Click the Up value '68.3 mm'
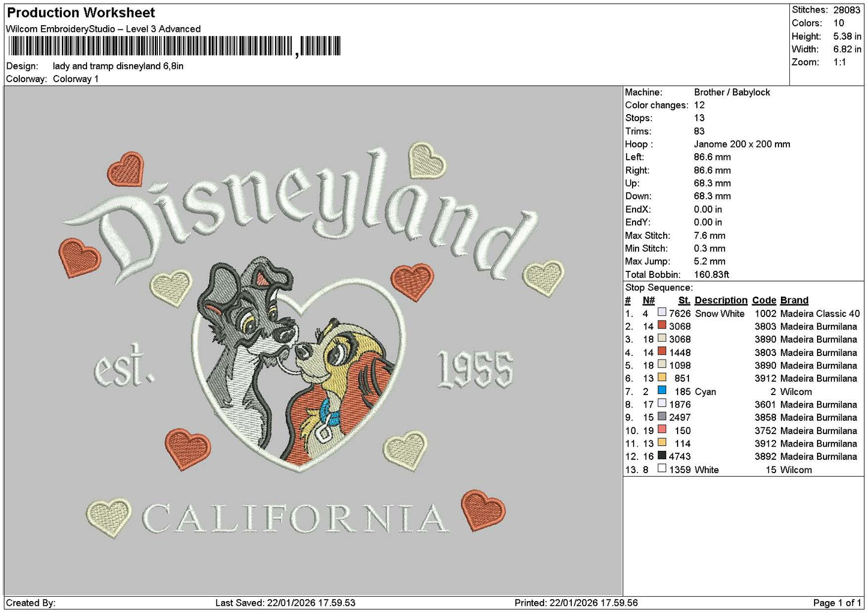The width and height of the screenshot is (868, 613). (x=712, y=183)
